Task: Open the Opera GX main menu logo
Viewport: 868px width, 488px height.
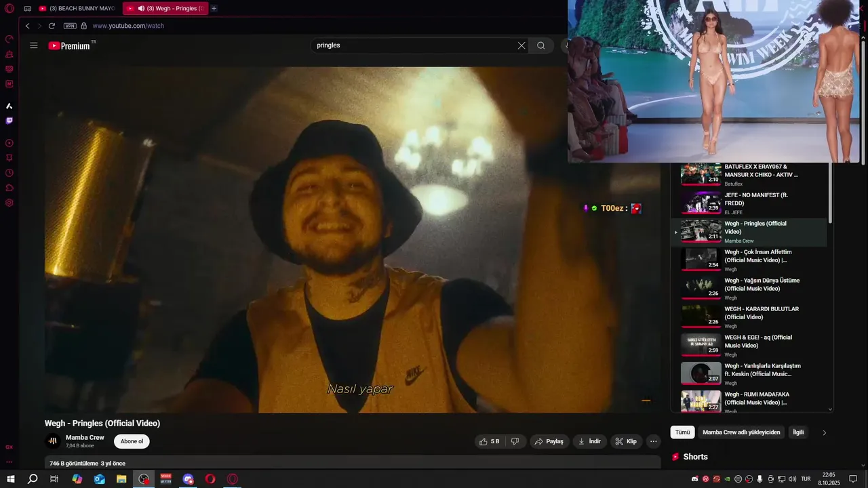Action: point(9,8)
